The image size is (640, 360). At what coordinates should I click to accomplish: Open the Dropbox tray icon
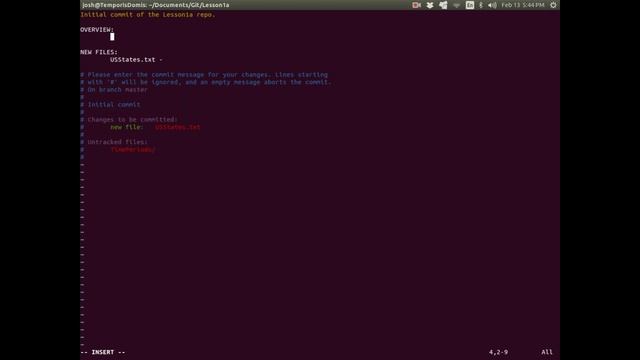pos(430,5)
